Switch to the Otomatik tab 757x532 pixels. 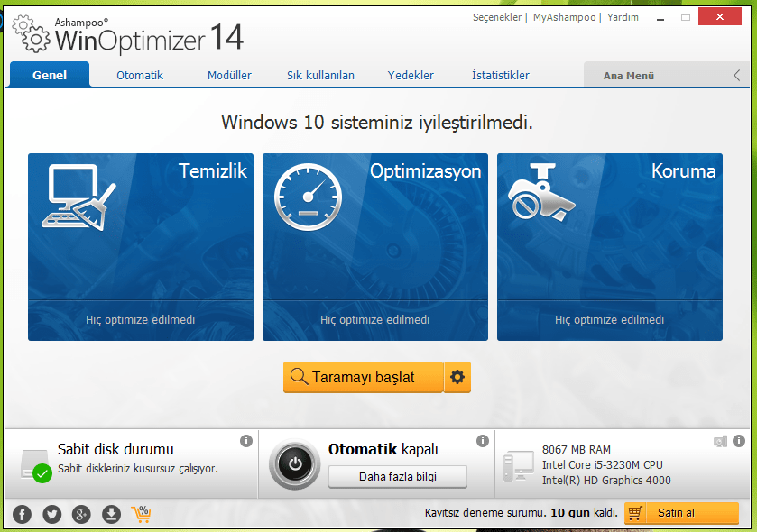click(139, 76)
